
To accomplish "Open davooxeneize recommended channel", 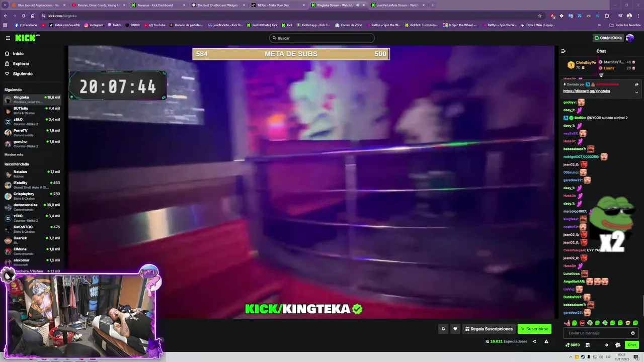I will click(32, 207).
